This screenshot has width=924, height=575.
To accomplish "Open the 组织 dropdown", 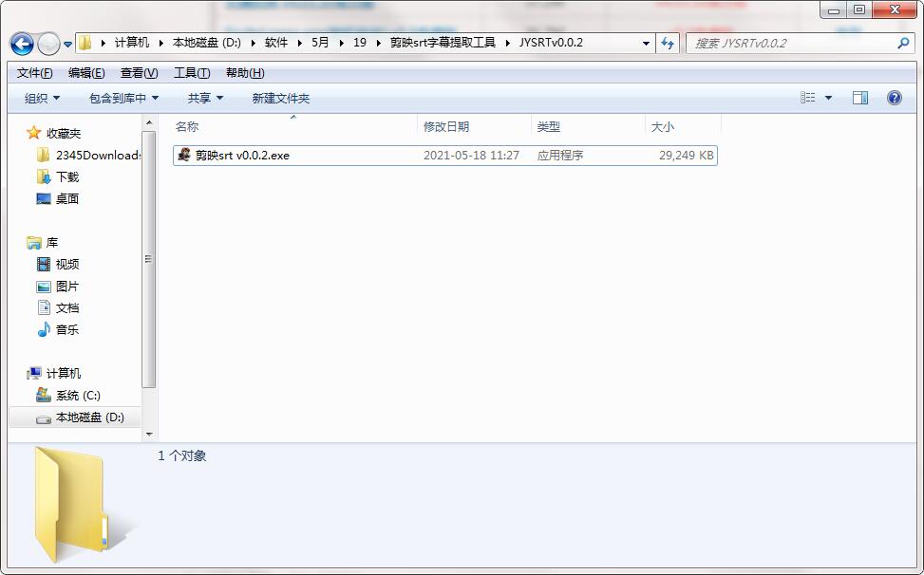I will [x=42, y=99].
